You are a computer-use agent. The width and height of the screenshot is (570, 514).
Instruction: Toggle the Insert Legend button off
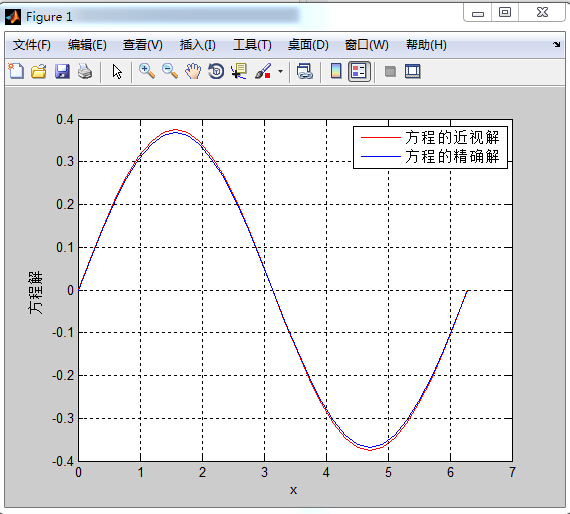(359, 71)
